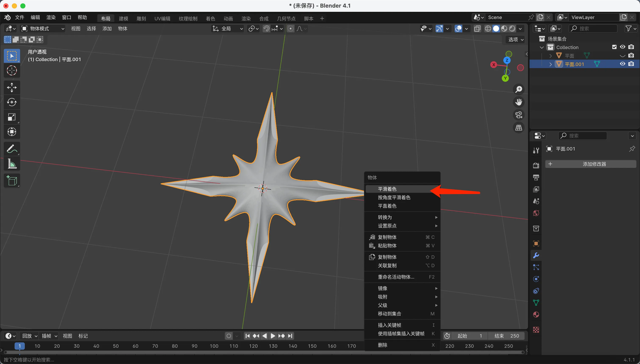
Task: Open the Material properties tab icon
Action: (x=536, y=315)
